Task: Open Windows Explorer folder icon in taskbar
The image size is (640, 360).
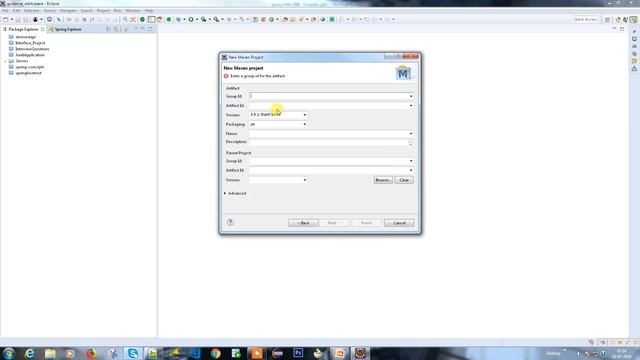Action: (x=50, y=353)
